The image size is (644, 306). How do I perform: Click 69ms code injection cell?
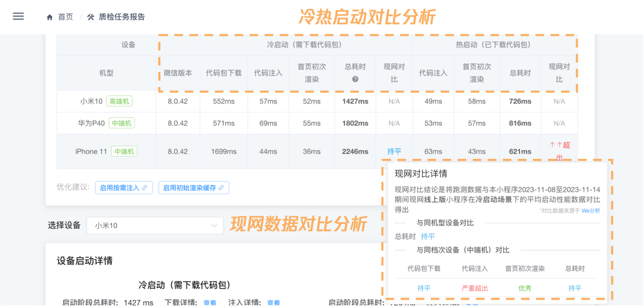(268, 123)
